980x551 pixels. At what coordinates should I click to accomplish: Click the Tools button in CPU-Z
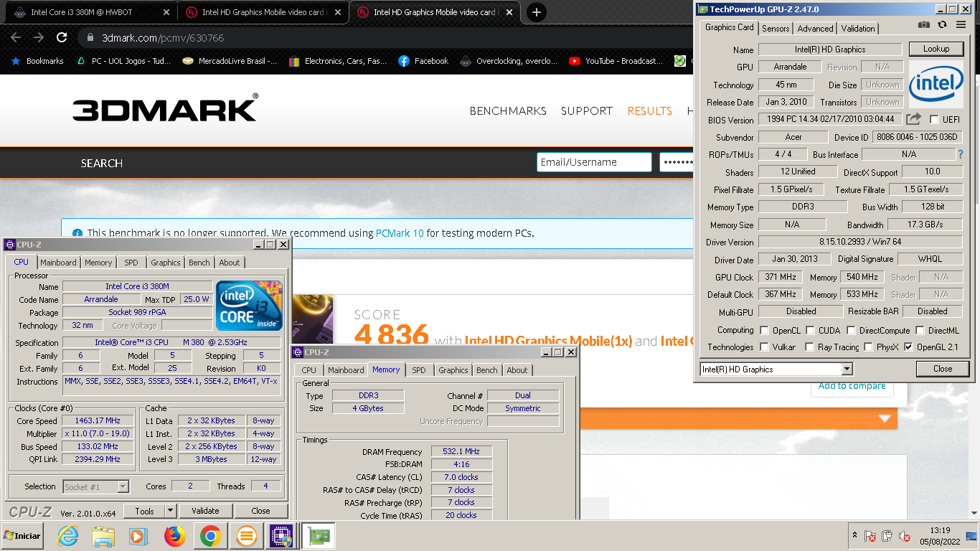144,511
